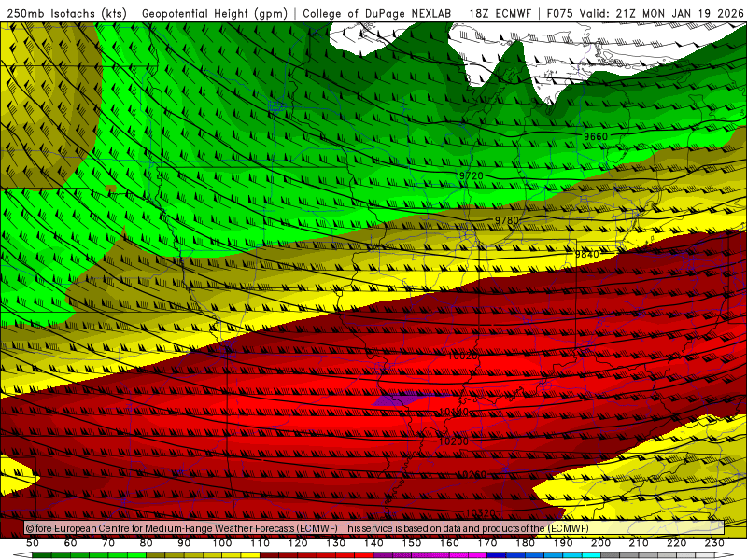Click the 130 scale label

point(336,543)
